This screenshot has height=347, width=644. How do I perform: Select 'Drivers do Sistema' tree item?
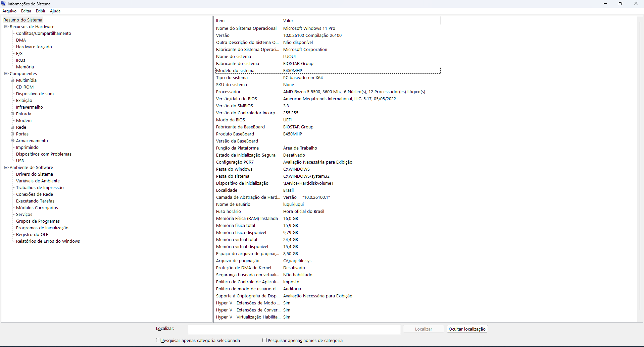35,174
